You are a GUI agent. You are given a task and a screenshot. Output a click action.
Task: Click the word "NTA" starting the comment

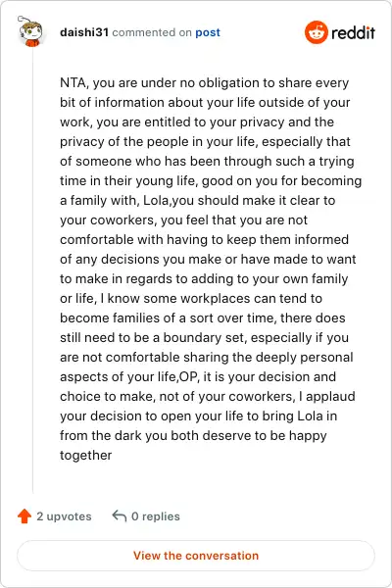click(x=73, y=83)
